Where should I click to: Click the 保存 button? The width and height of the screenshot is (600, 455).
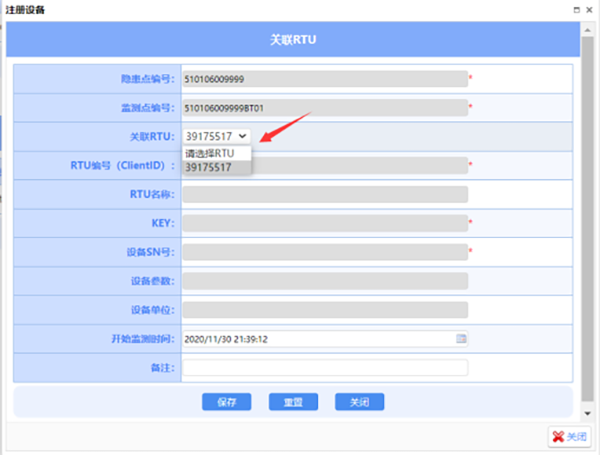pos(226,402)
